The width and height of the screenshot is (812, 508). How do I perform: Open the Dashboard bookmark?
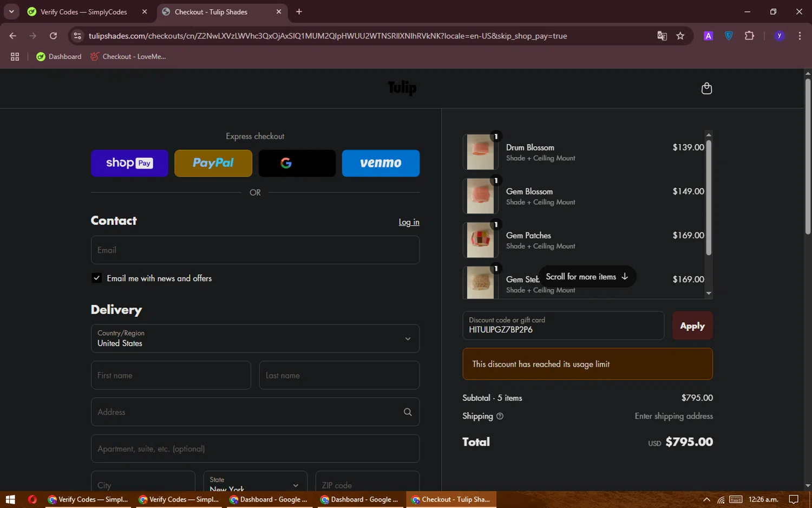click(x=59, y=56)
